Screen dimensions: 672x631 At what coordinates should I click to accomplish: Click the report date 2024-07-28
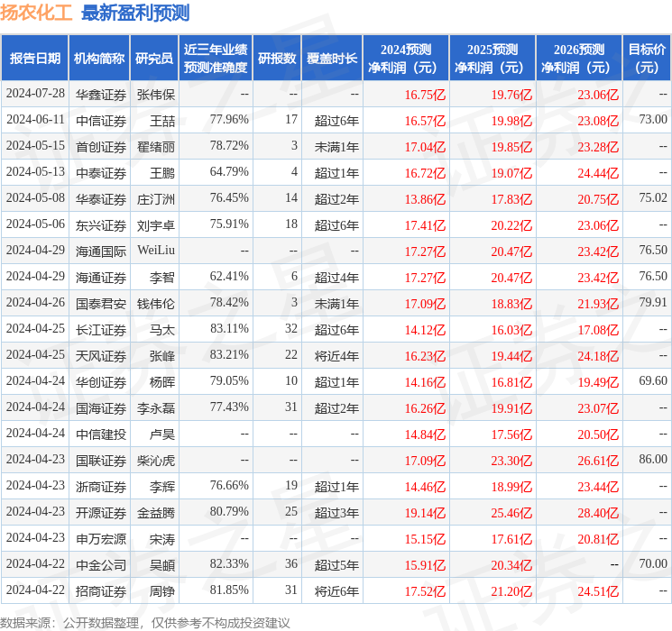35,93
